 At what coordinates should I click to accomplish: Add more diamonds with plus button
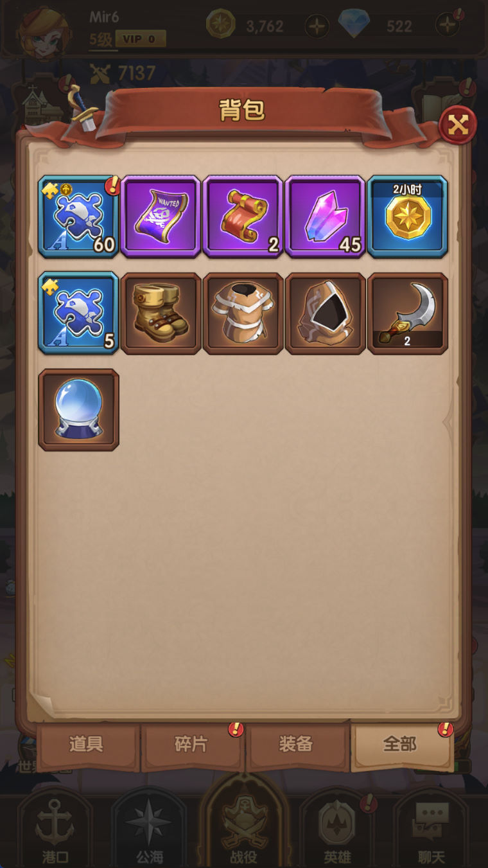coord(448,26)
